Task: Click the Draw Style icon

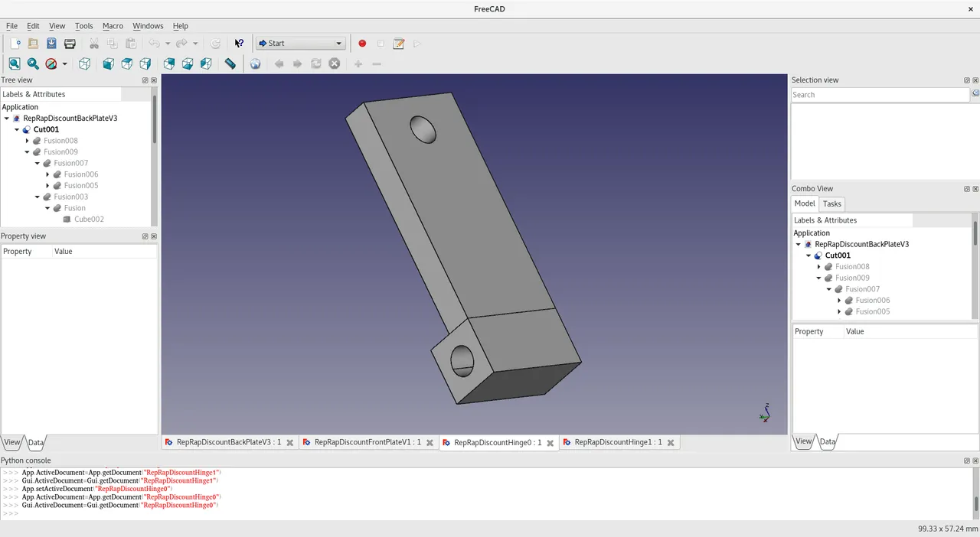Action: (x=51, y=64)
